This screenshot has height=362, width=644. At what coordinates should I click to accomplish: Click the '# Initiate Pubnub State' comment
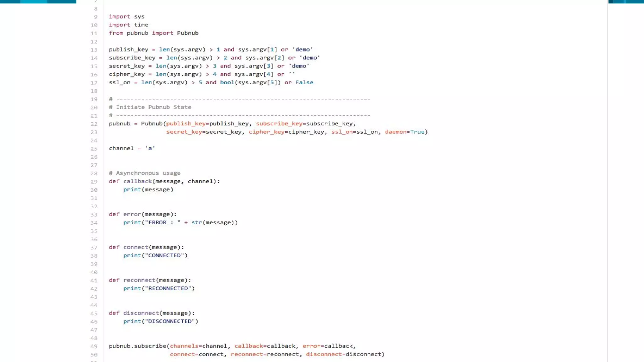[x=150, y=107]
